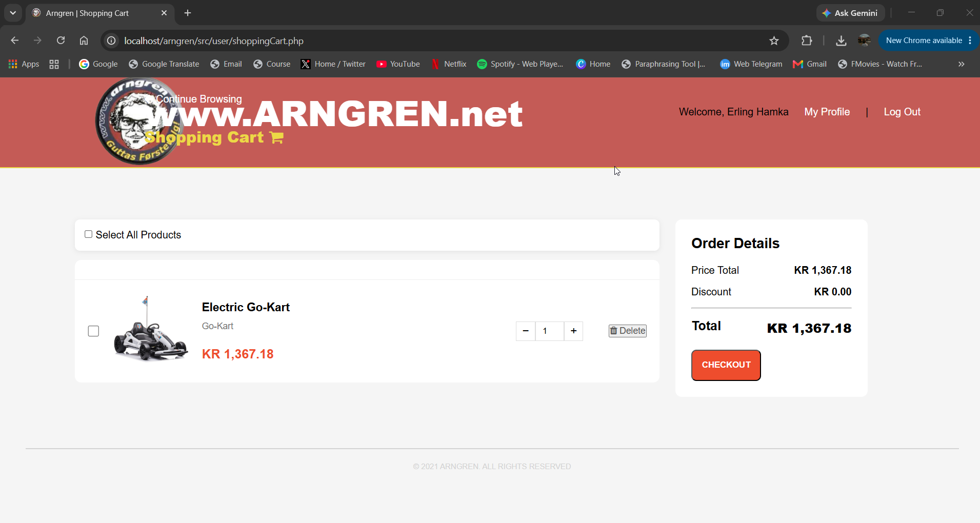View site information icon in address bar

point(111,41)
